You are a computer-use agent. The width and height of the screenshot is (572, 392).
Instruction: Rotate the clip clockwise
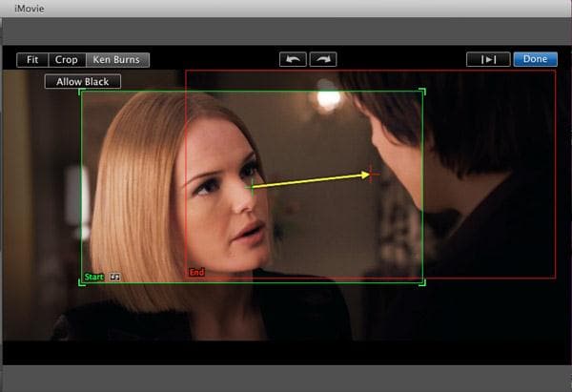coord(323,59)
